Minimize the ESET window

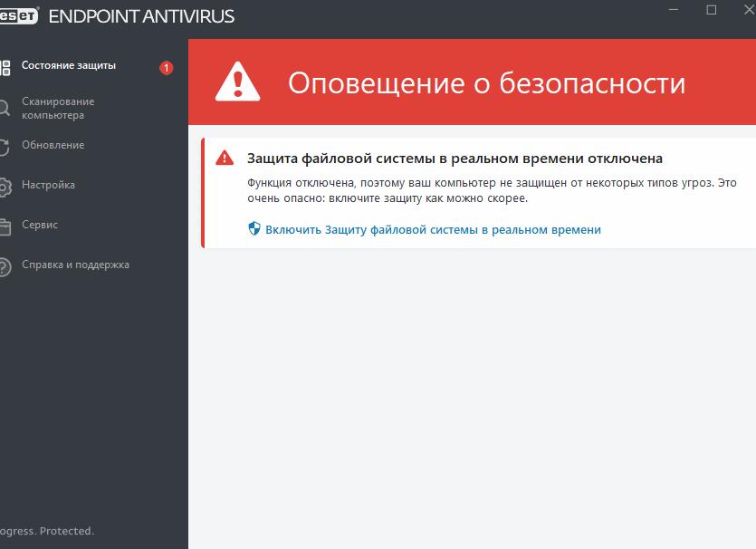click(x=674, y=10)
